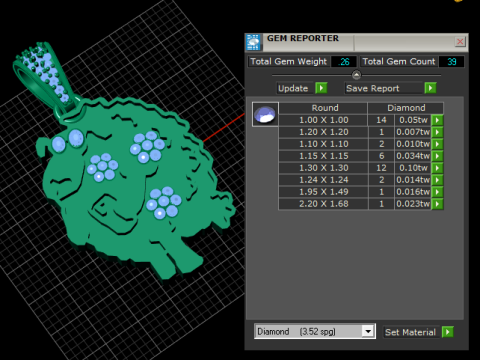Viewport: 480px width, 360px height.
Task: Click green arrow for 1.10 X 1.10 row
Action: [437, 144]
